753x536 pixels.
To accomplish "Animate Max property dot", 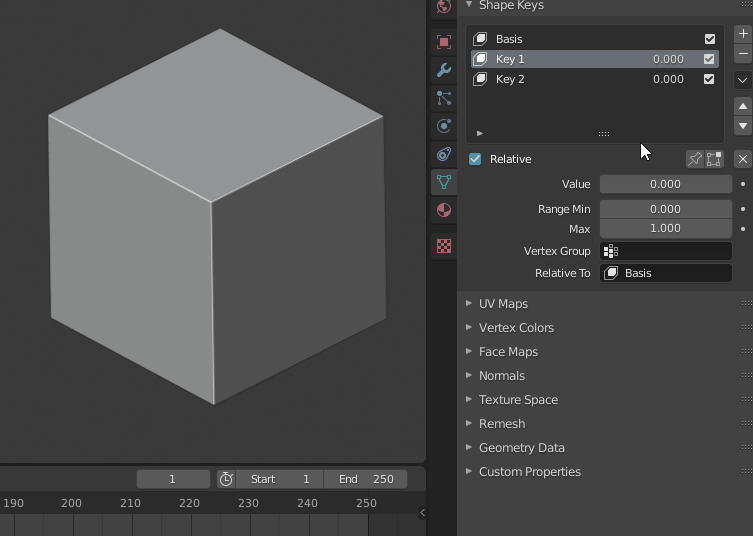I will coord(743,229).
